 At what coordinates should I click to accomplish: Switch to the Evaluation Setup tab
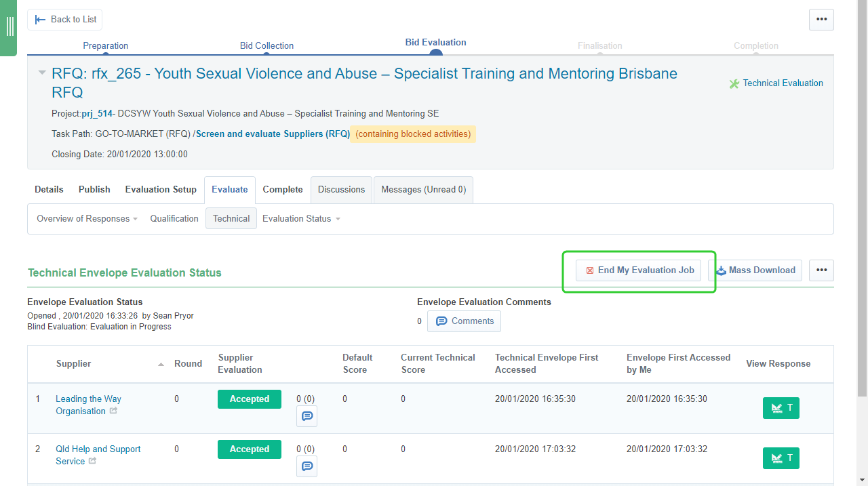pyautogui.click(x=161, y=190)
